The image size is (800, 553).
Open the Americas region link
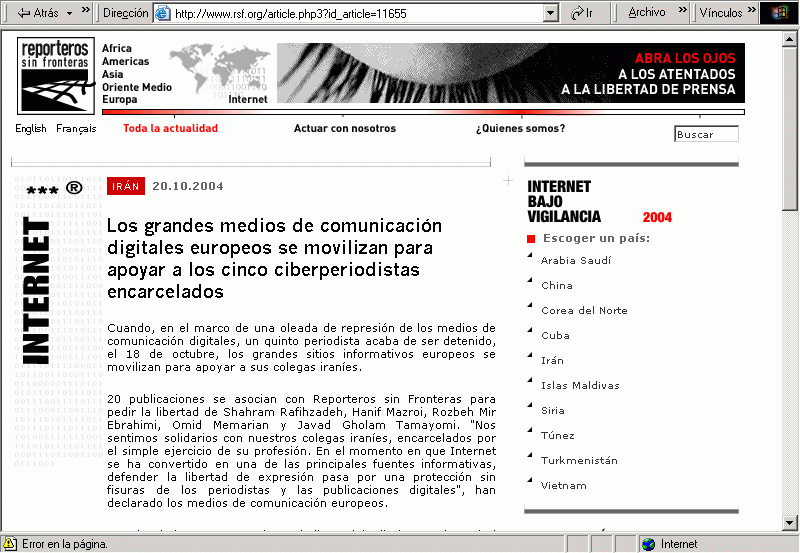tap(126, 61)
